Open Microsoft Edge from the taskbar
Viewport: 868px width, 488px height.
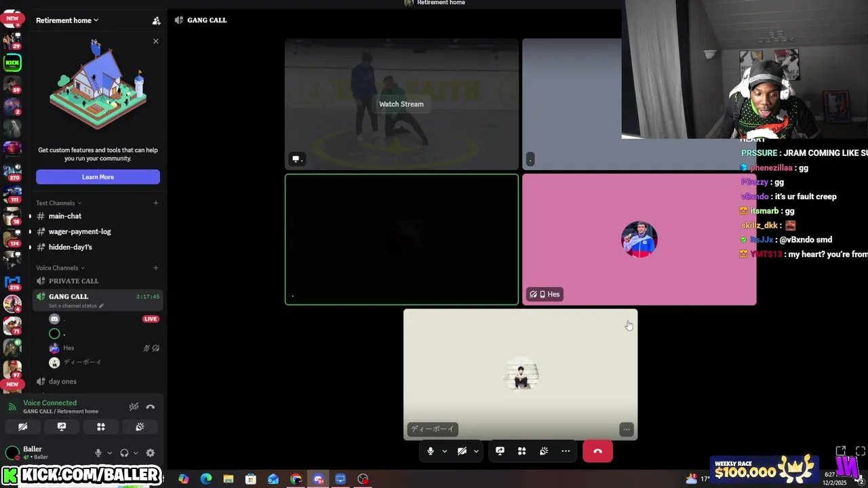click(206, 479)
